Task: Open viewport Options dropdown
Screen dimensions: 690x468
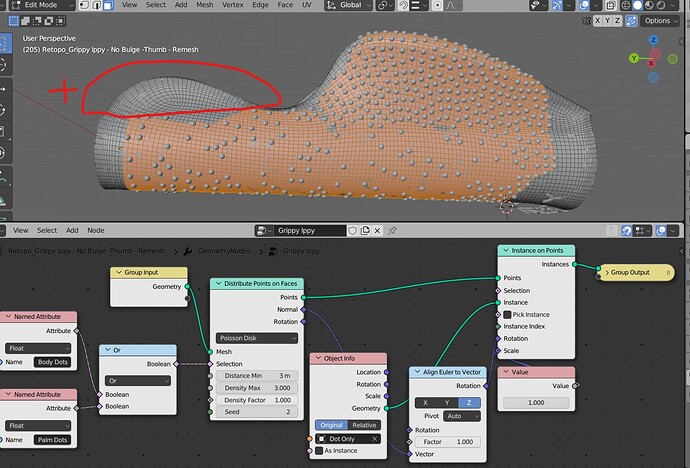Action: point(660,21)
